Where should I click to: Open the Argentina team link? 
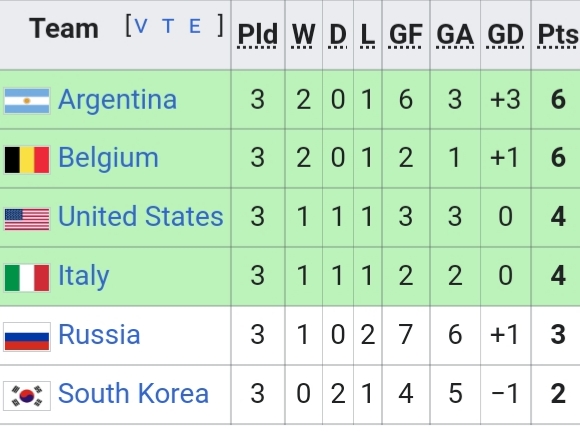pyautogui.click(x=118, y=100)
